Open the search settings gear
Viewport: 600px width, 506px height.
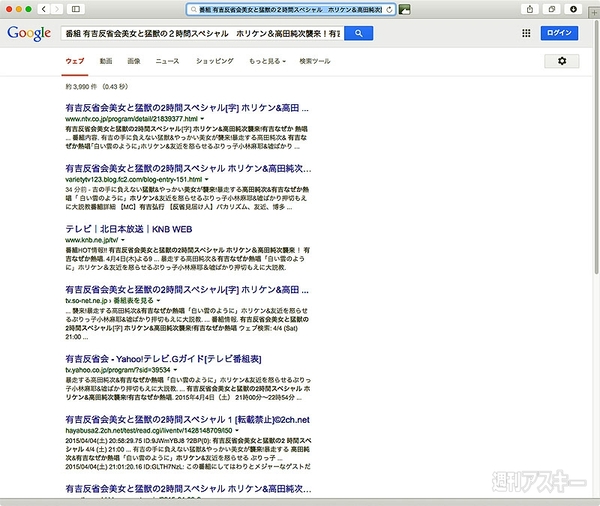click(562, 61)
